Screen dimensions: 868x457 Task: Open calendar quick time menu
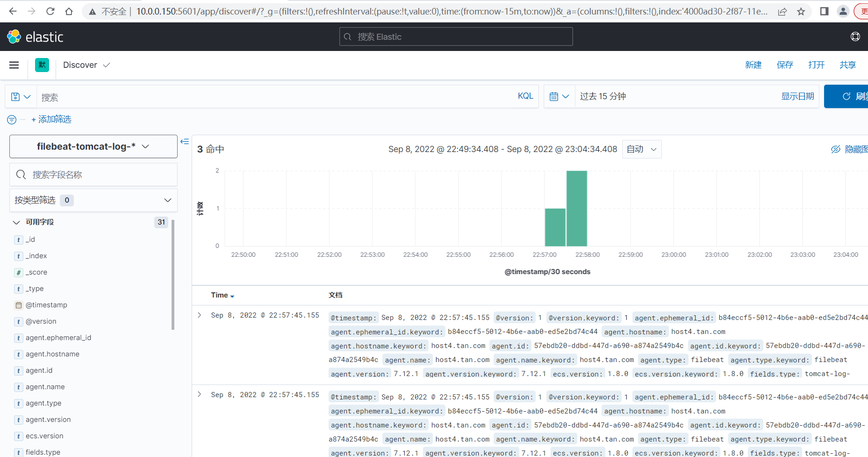(x=559, y=96)
